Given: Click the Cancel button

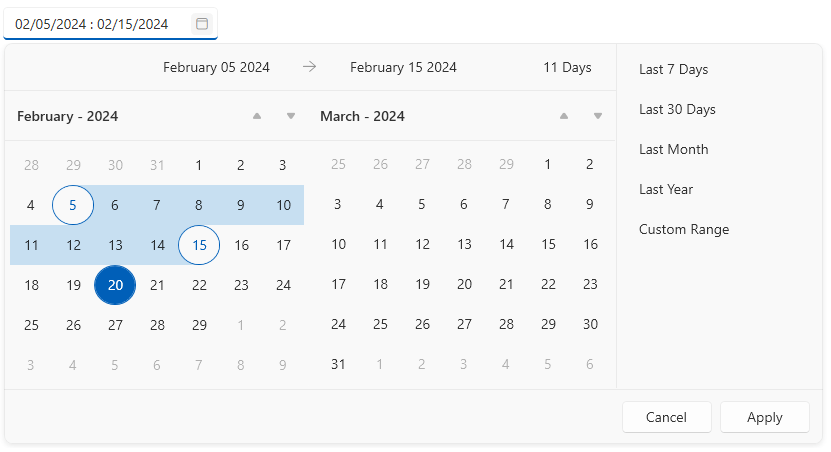Looking at the screenshot, I should (x=666, y=418).
